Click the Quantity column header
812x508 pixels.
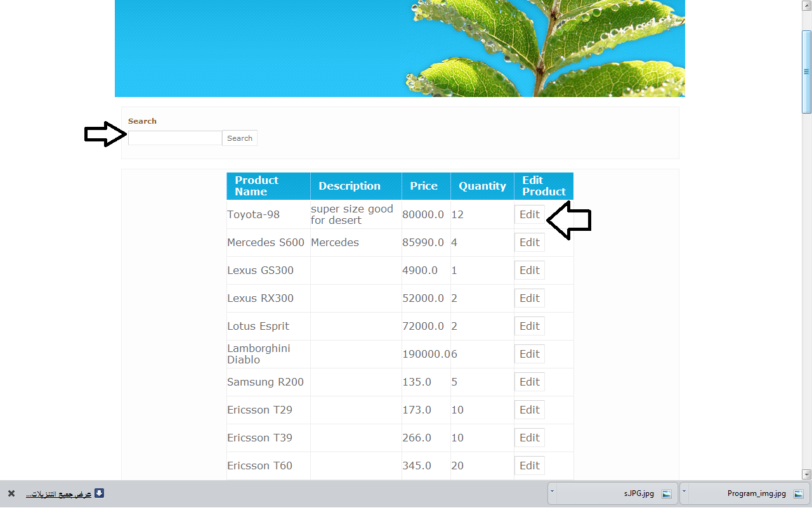pyautogui.click(x=482, y=186)
